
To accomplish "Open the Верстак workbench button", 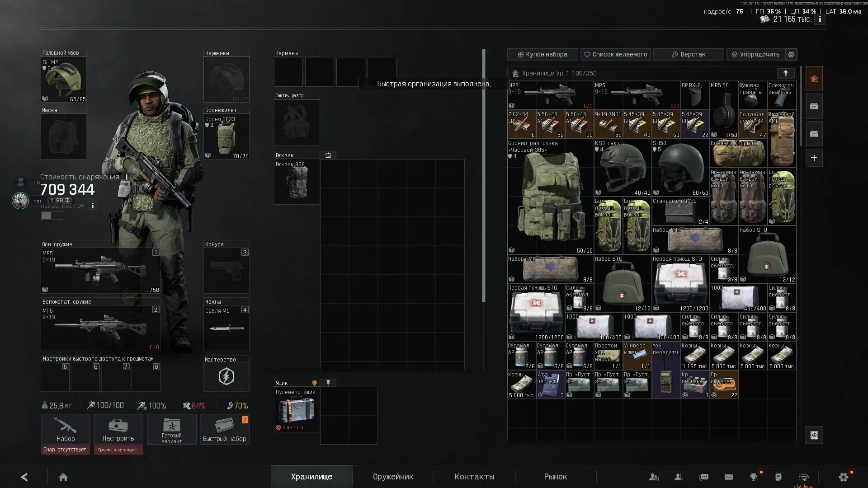I will (689, 54).
